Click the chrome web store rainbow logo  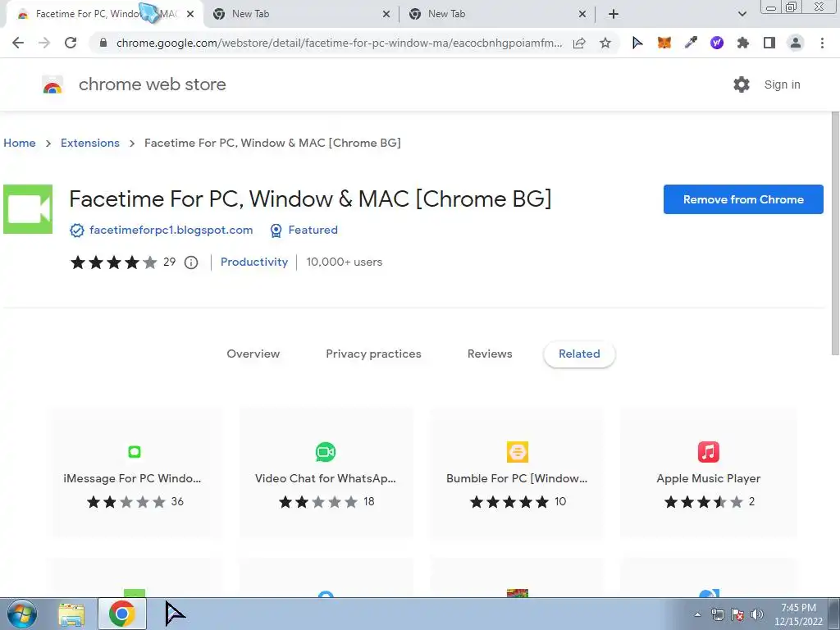click(x=52, y=84)
